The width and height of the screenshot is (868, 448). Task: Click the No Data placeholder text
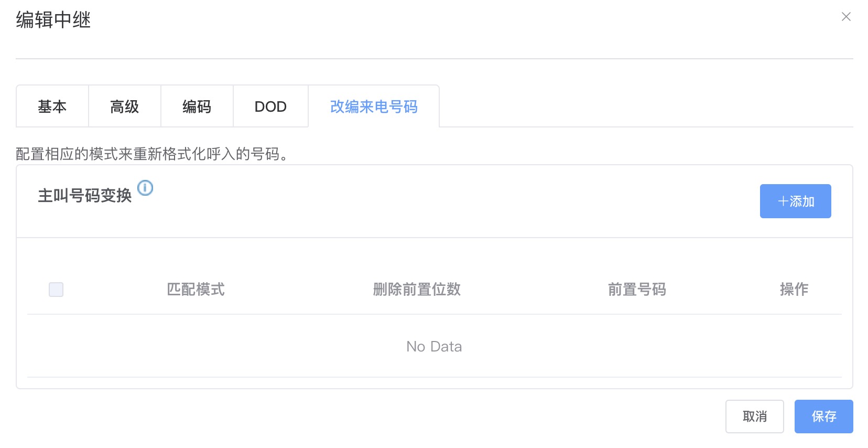pos(434,346)
